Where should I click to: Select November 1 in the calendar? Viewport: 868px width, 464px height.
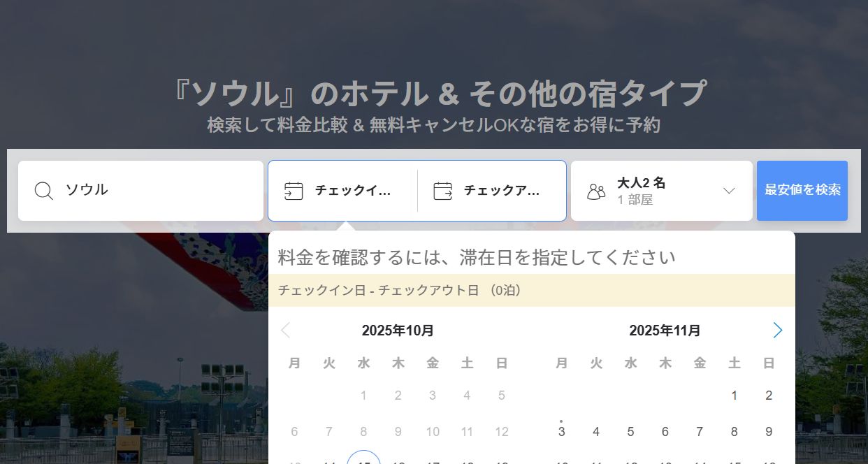(734, 396)
